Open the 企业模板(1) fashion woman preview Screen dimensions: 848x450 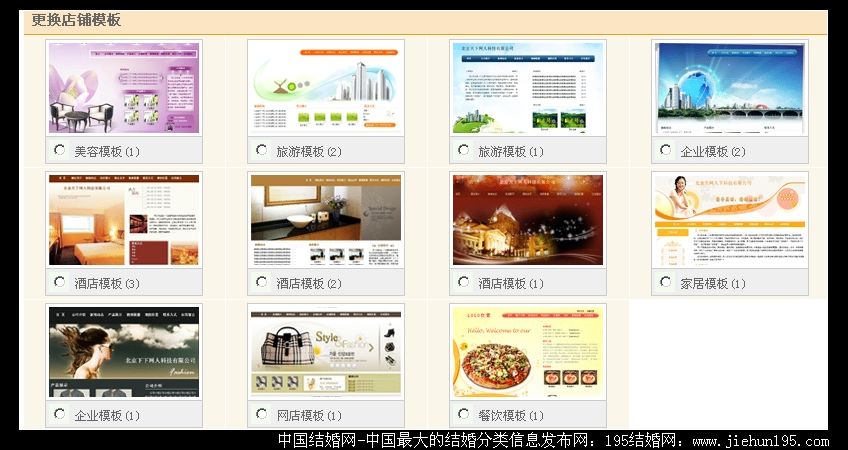point(124,352)
